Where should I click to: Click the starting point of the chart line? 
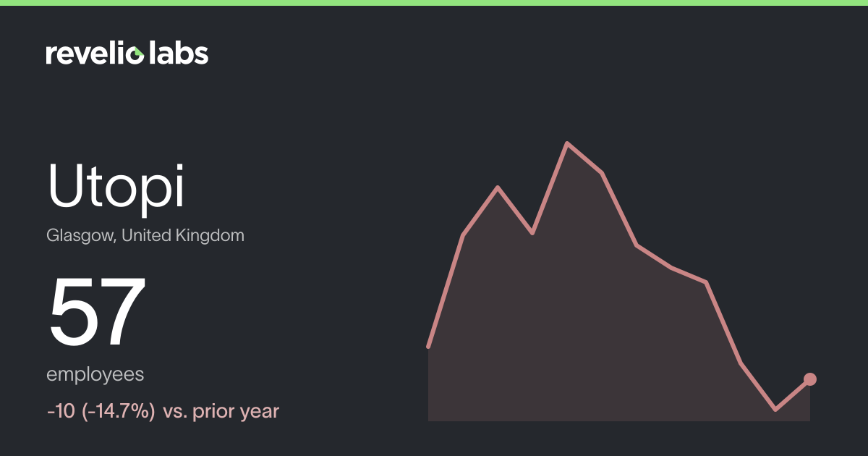tap(428, 347)
